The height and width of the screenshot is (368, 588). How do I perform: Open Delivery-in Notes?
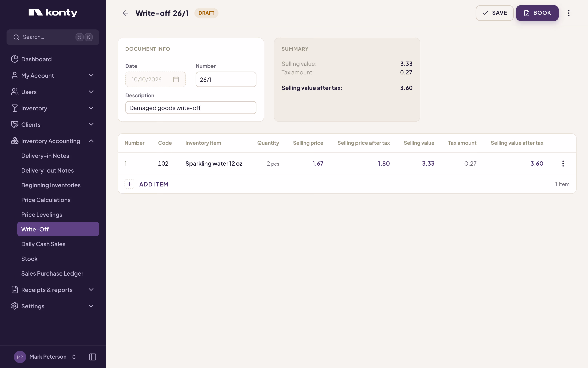tap(58, 156)
